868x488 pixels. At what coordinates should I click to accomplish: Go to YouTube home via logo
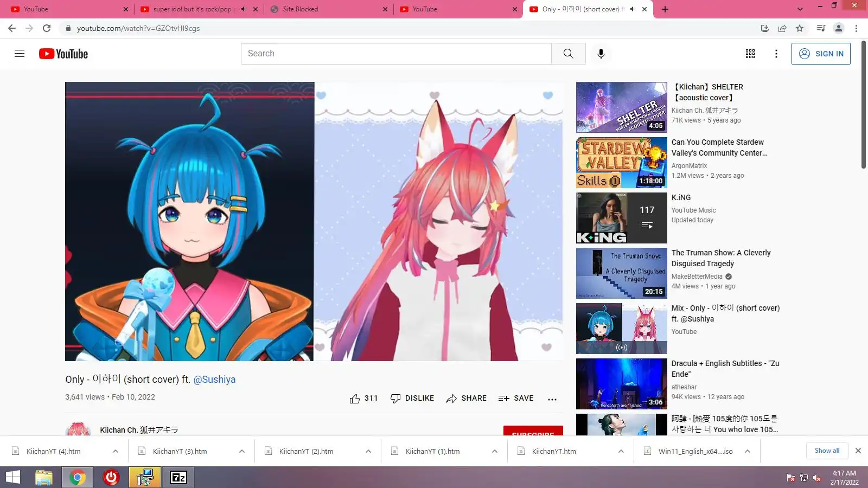(63, 54)
